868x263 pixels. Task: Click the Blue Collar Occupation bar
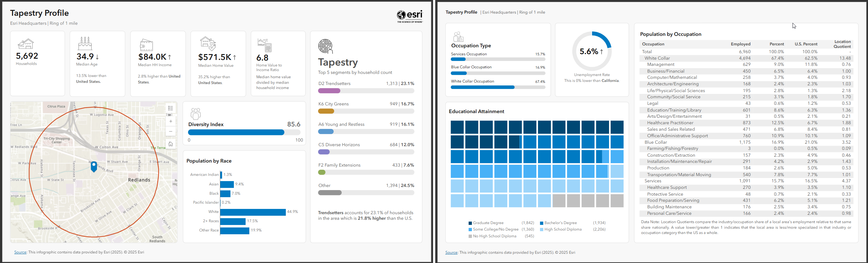point(459,73)
